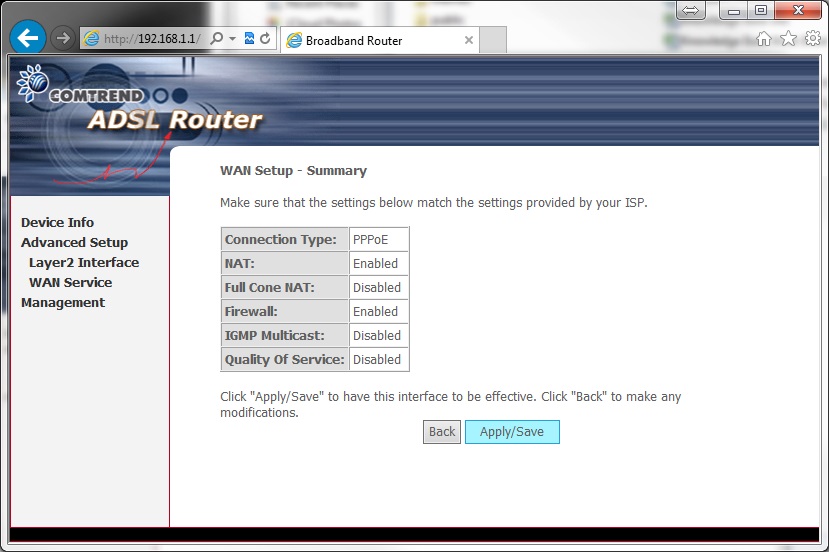Click the Full Cone NAT Disabled value
The width and height of the screenshot is (829, 552).
coord(379,288)
